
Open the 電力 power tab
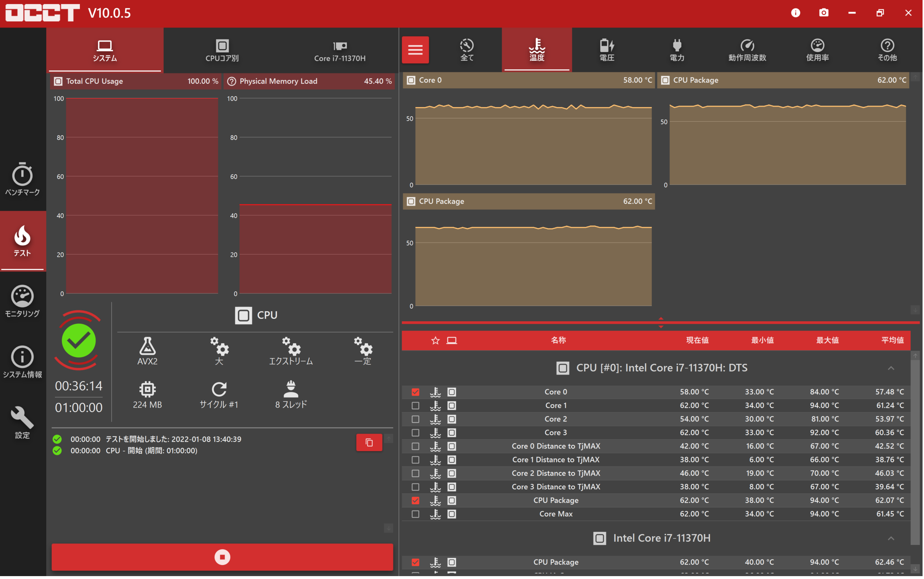678,50
